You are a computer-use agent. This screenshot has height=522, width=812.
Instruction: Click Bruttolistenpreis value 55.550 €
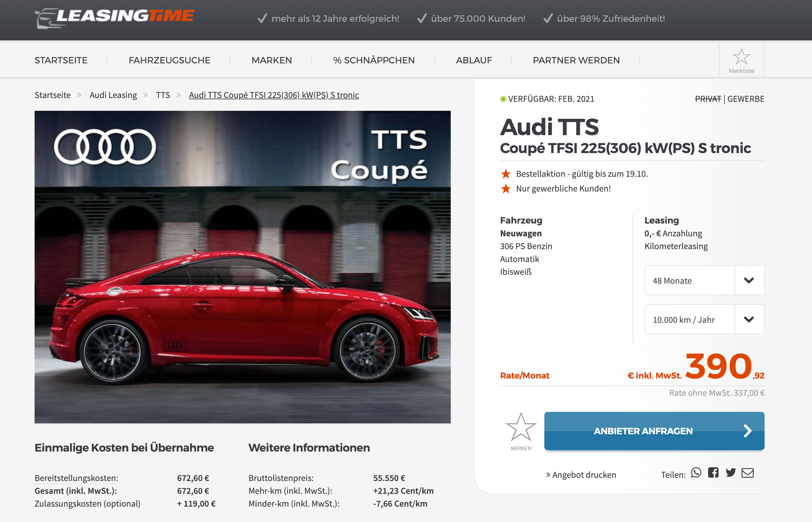[389, 478]
